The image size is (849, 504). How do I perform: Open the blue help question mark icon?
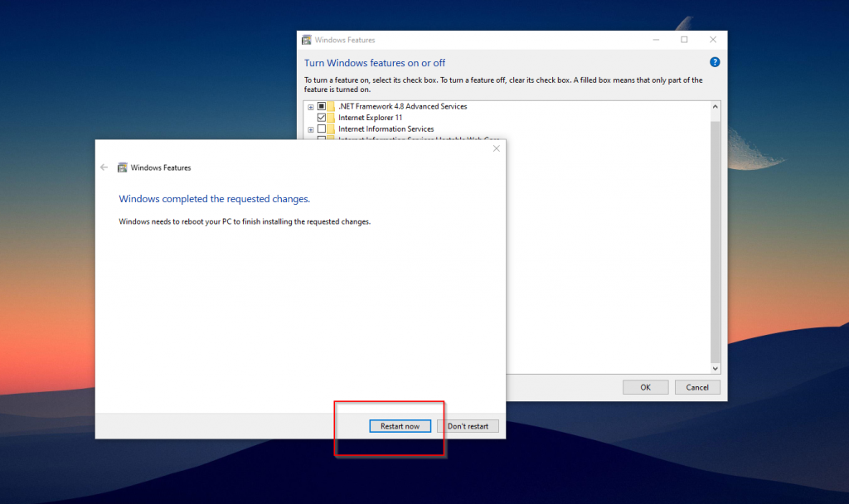[715, 62]
